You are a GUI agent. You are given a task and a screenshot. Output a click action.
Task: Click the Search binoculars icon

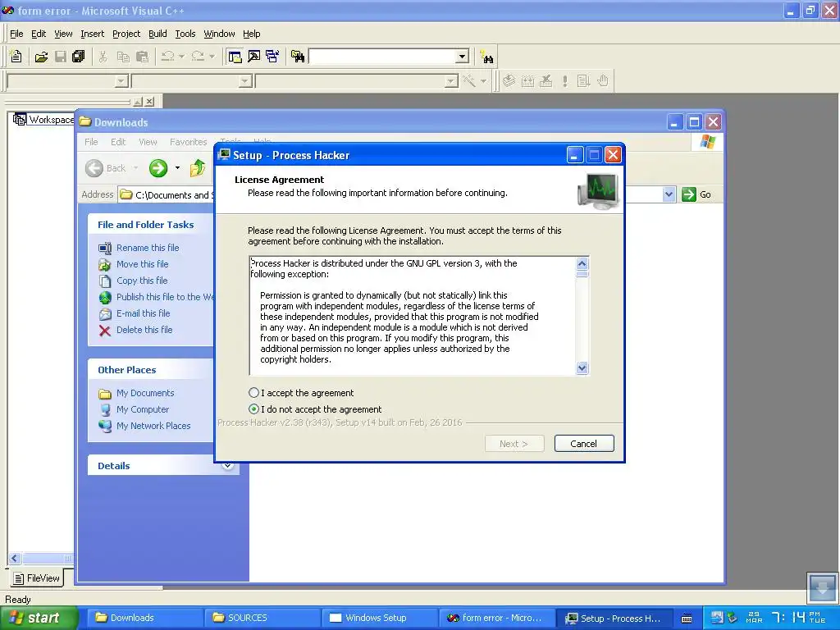tap(487, 57)
